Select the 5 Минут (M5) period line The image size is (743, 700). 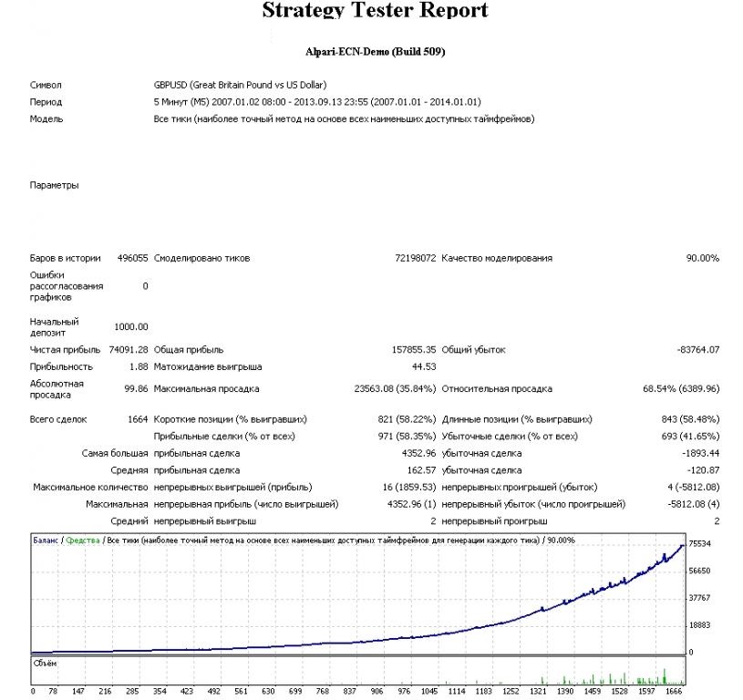click(x=317, y=102)
